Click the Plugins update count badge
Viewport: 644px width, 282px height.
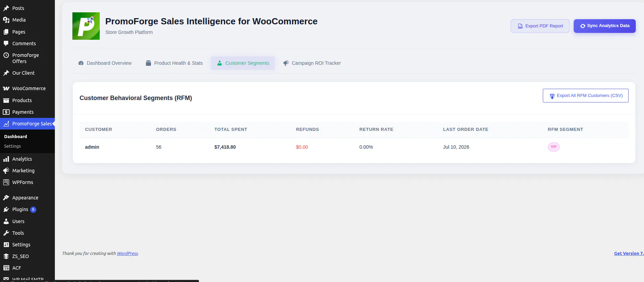coord(33,209)
